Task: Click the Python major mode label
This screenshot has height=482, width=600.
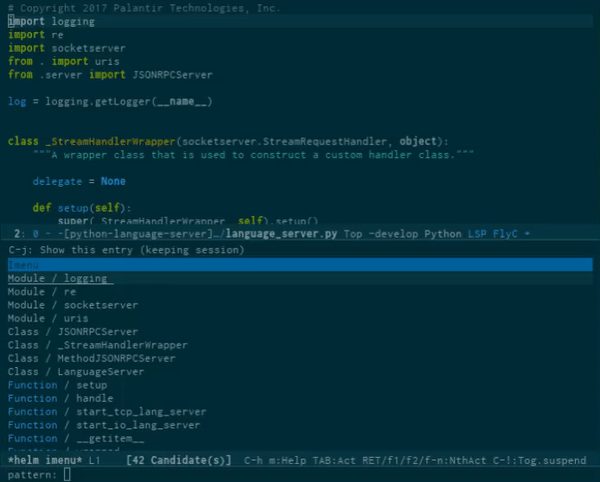Action: (443, 234)
